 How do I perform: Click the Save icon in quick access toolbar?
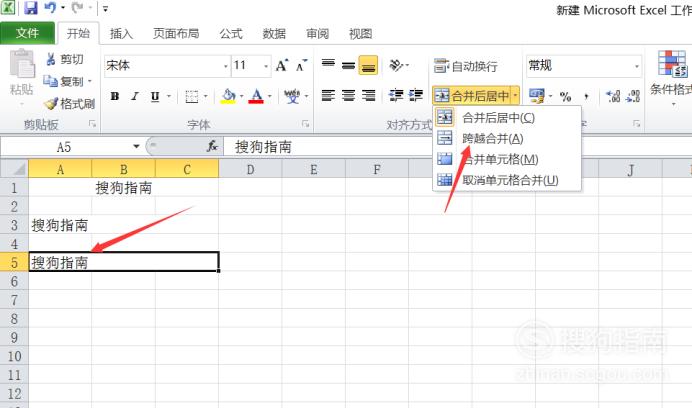pyautogui.click(x=30, y=8)
